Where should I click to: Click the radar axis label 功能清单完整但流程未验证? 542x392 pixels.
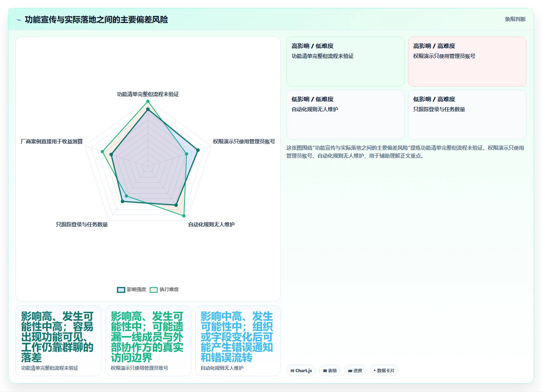coord(148,94)
